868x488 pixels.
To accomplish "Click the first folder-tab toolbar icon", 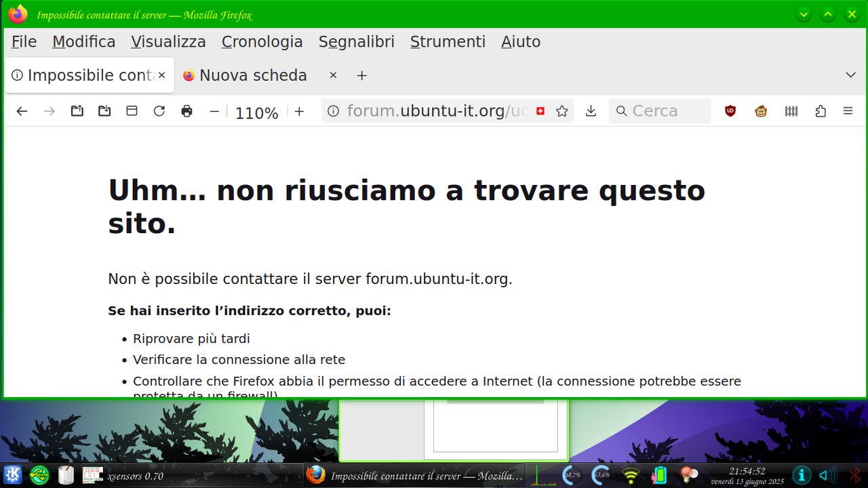I will coord(77,111).
